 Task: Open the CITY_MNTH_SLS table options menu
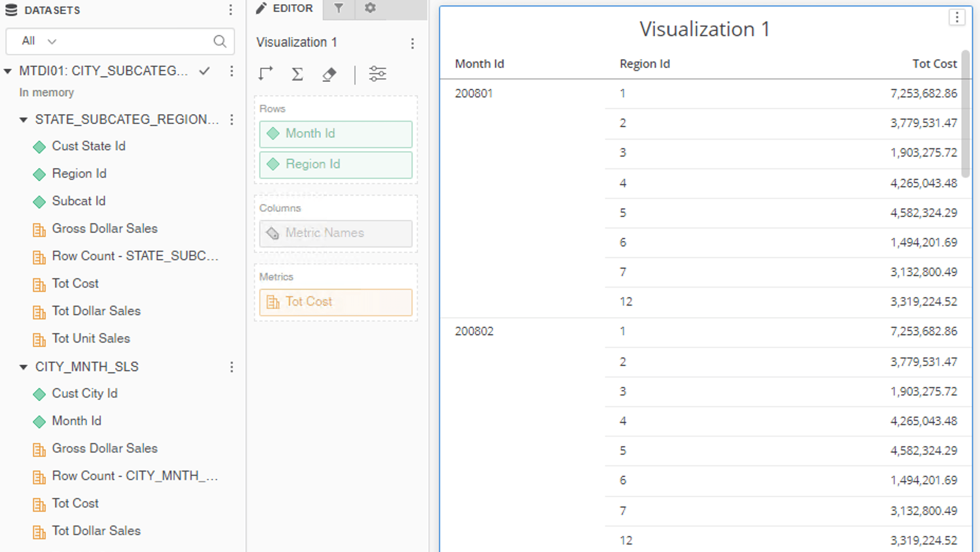tap(232, 367)
